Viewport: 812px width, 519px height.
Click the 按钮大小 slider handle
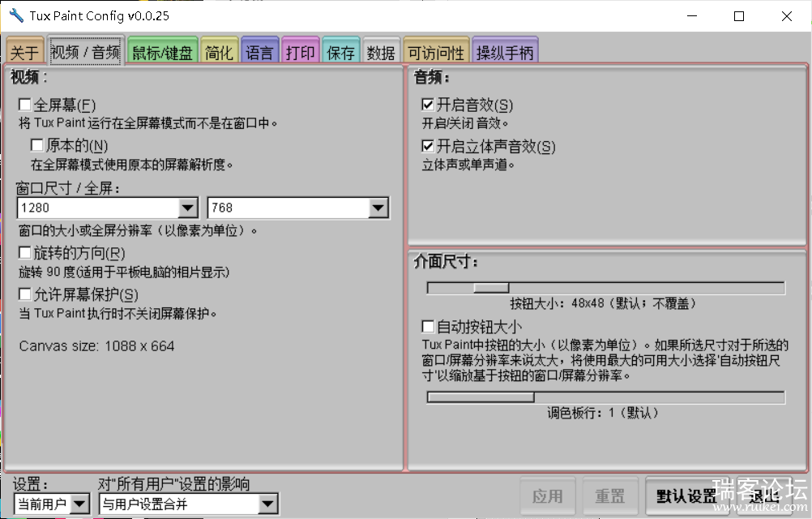491,287
